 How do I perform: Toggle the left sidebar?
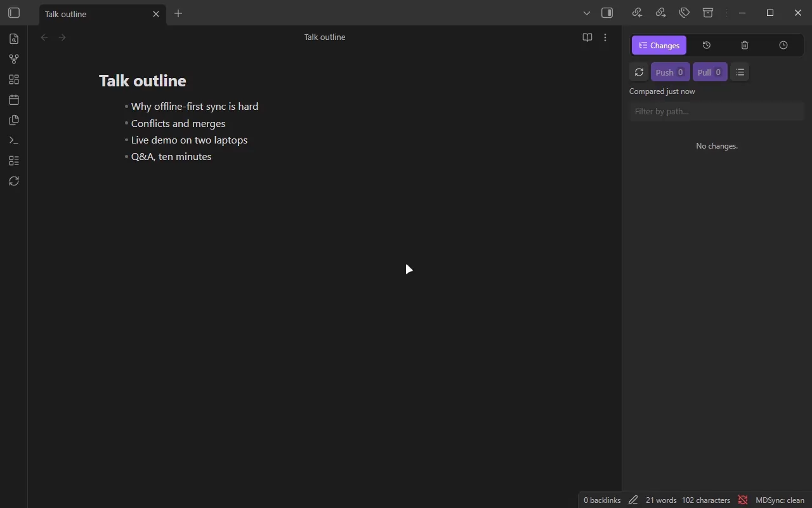click(x=14, y=13)
